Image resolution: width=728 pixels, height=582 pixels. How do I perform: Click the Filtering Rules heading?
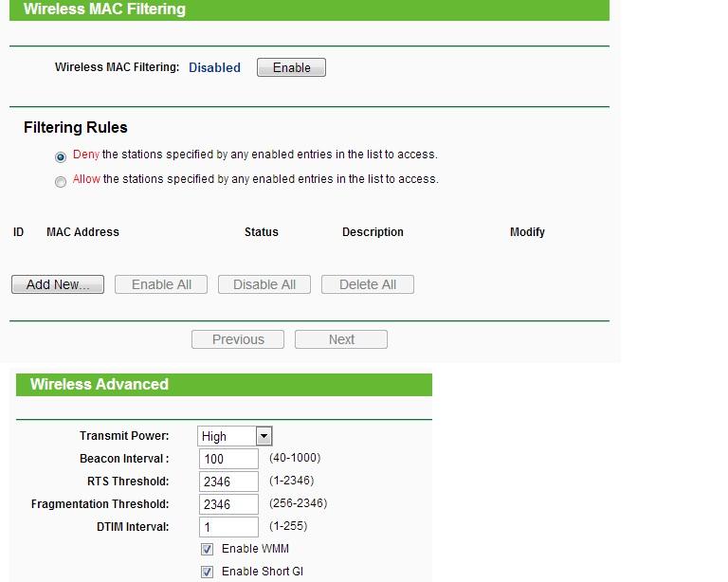76,127
